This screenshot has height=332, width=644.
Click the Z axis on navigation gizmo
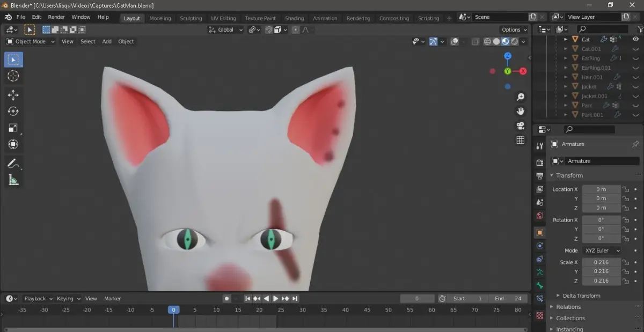pos(508,56)
